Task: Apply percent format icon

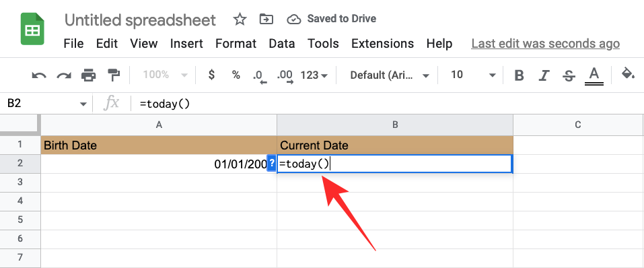Action: (236, 75)
